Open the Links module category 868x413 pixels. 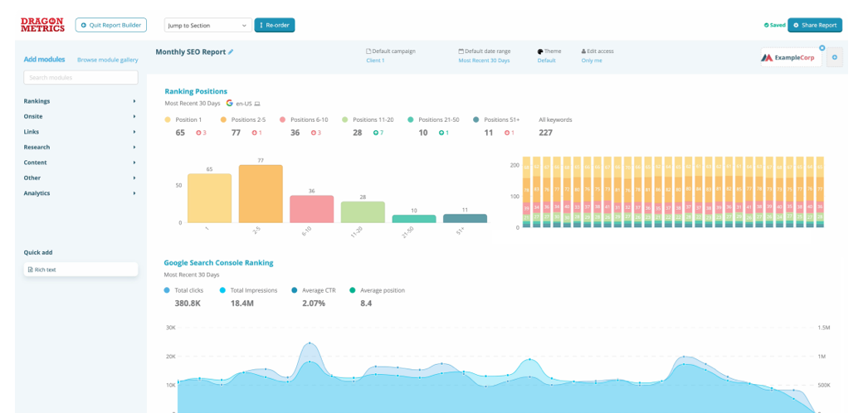tap(80, 132)
